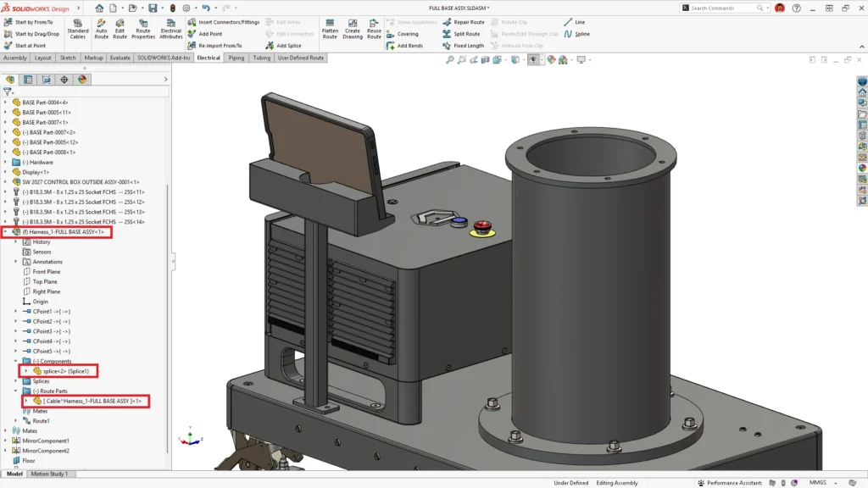Click the Save icon in the title bar
The width and height of the screenshot is (868, 488).
click(x=153, y=8)
